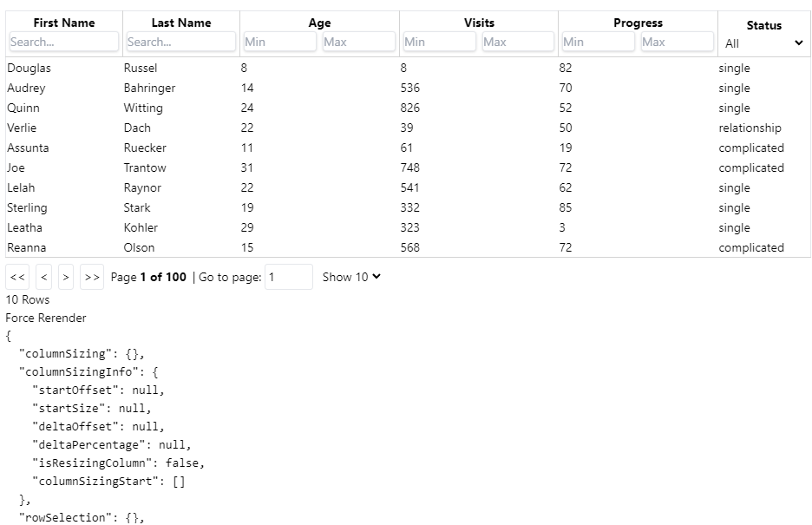Viewport: 812px width, 525px height.
Task: Open the Show 10 page size dropdown
Action: pyautogui.click(x=351, y=277)
